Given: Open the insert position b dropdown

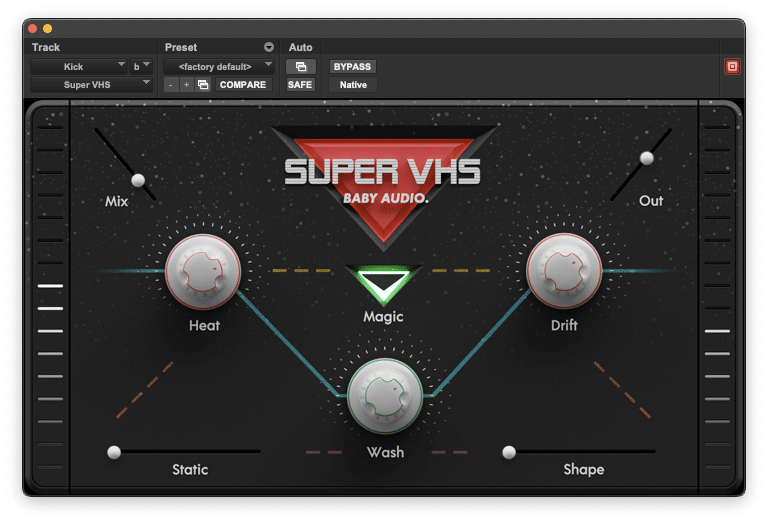Looking at the screenshot, I should point(141,67).
